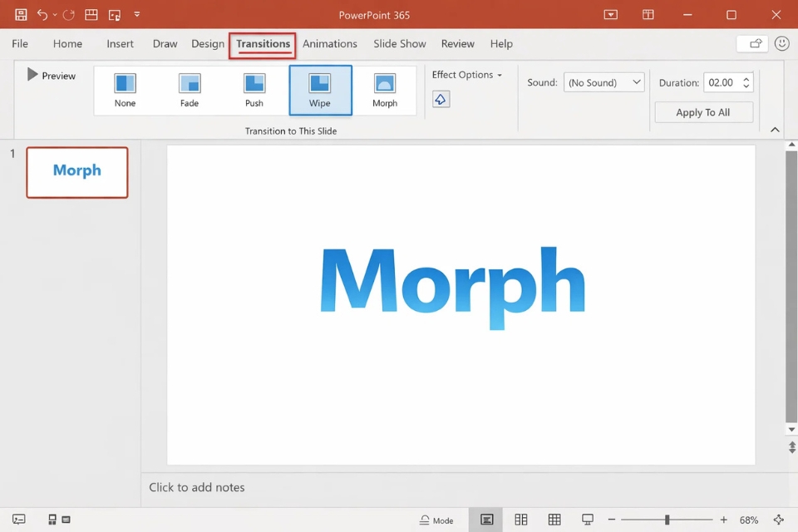Start Slide Show from status bar
The width and height of the screenshot is (798, 532).
588,519
